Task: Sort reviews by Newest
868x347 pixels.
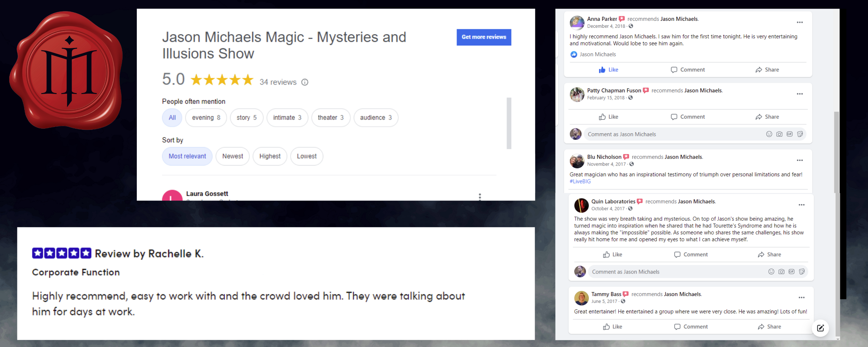Action: pos(233,156)
